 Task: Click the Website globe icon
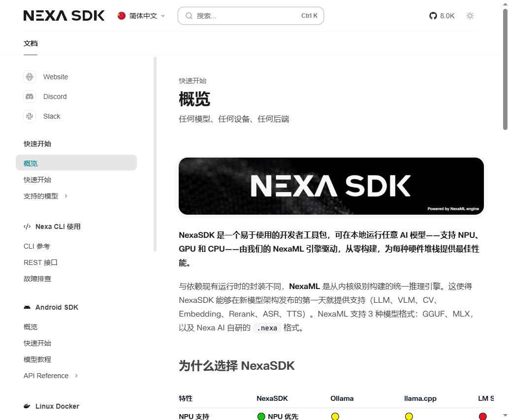[30, 77]
